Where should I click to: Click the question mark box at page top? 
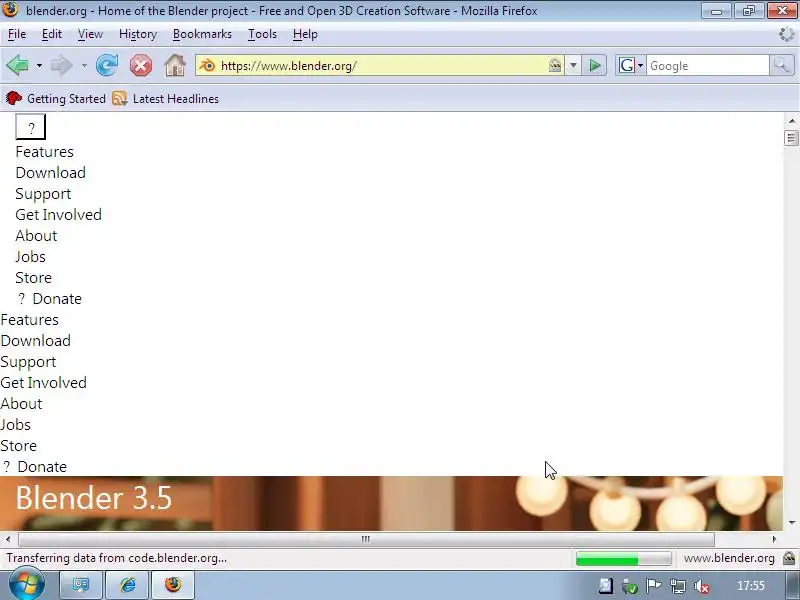pos(31,127)
